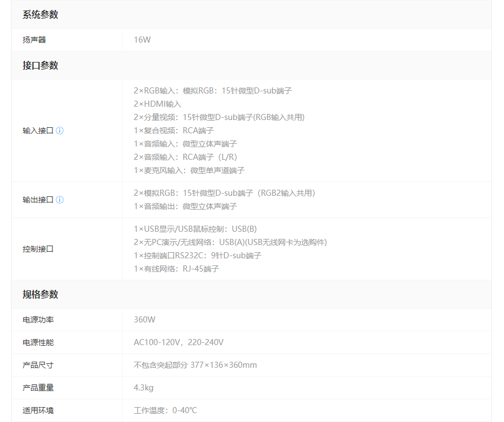Image resolution: width=504 pixels, height=422 pixels.
Task: Click the 产品尺寸 row label
Action: click(x=38, y=365)
